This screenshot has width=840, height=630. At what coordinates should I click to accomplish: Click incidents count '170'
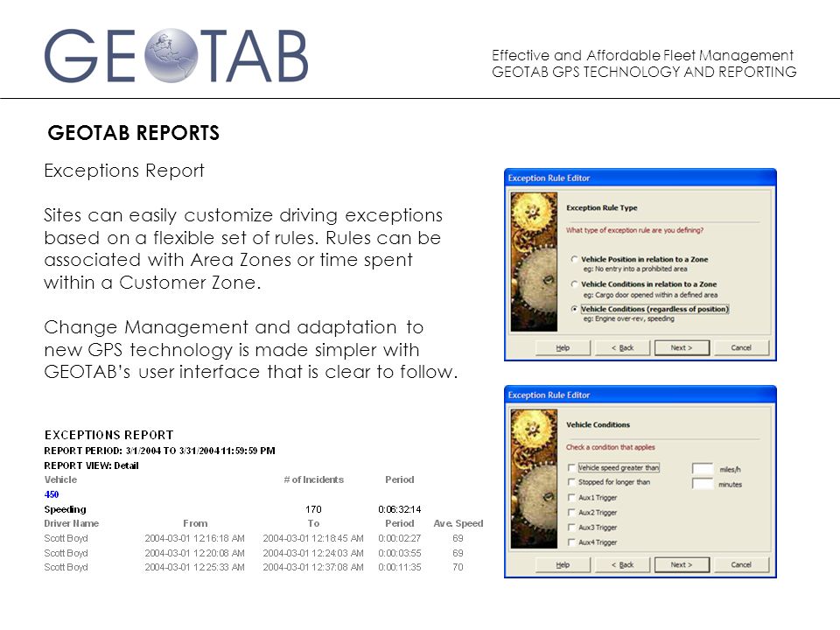pos(313,509)
